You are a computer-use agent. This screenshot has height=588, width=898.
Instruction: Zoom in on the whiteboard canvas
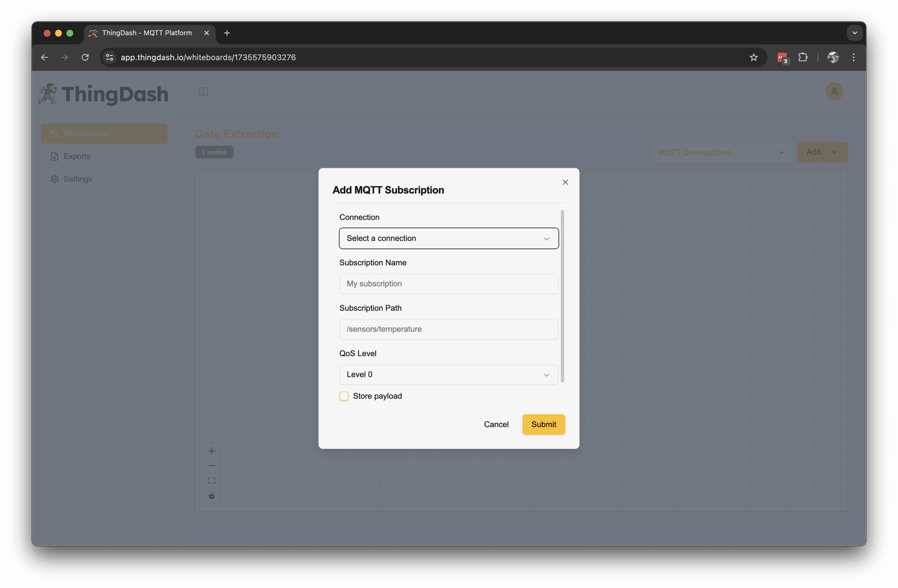coord(212,451)
